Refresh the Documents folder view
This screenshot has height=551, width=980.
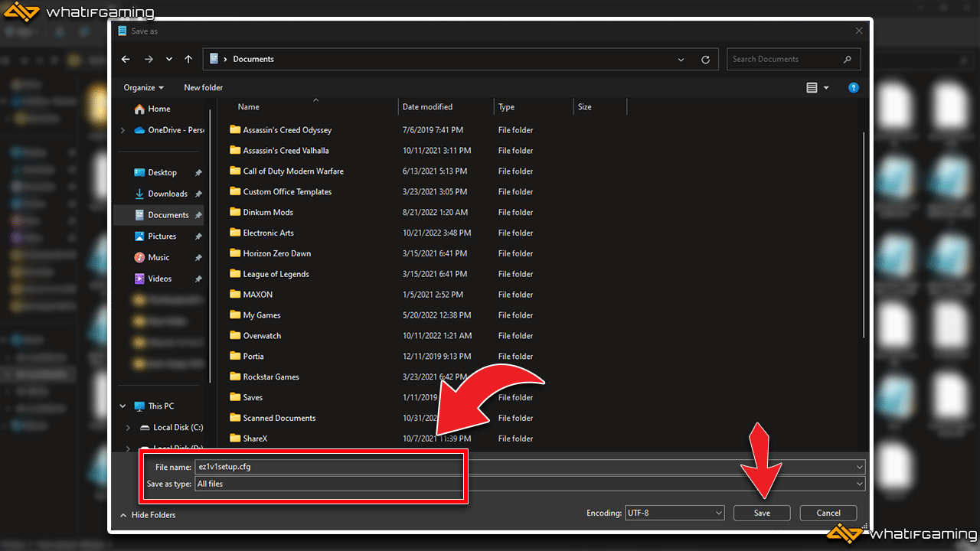point(705,59)
